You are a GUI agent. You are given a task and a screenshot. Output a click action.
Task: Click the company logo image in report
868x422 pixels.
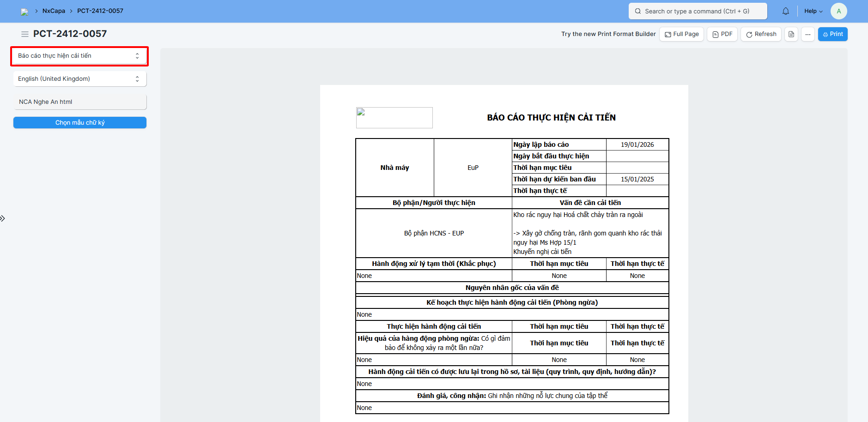(x=394, y=118)
